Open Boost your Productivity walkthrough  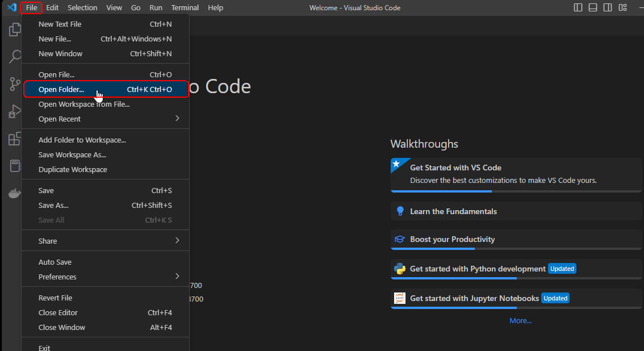(516, 240)
